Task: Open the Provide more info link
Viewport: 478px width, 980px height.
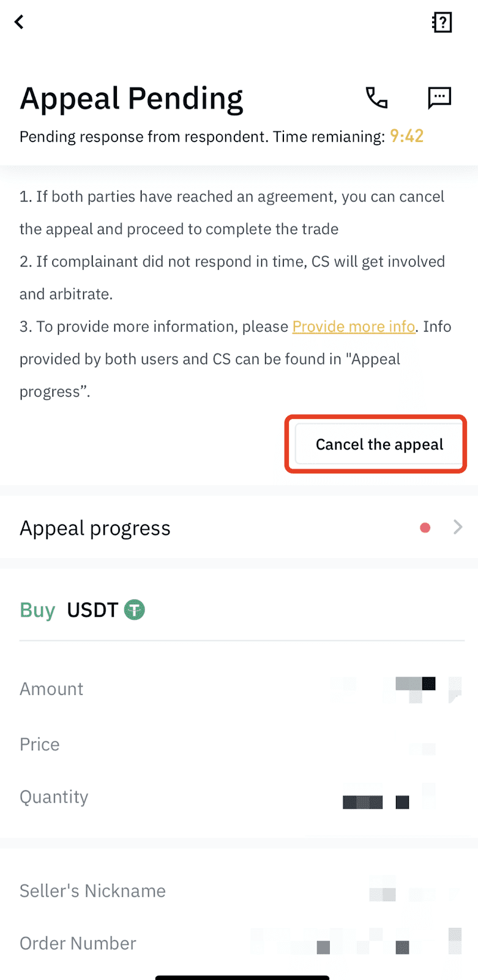Action: [x=354, y=326]
